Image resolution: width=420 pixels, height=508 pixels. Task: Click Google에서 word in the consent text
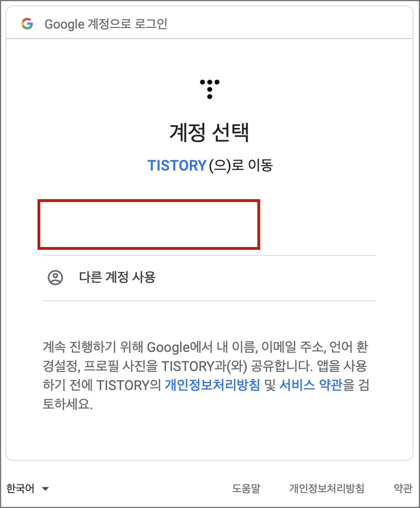[x=180, y=347]
